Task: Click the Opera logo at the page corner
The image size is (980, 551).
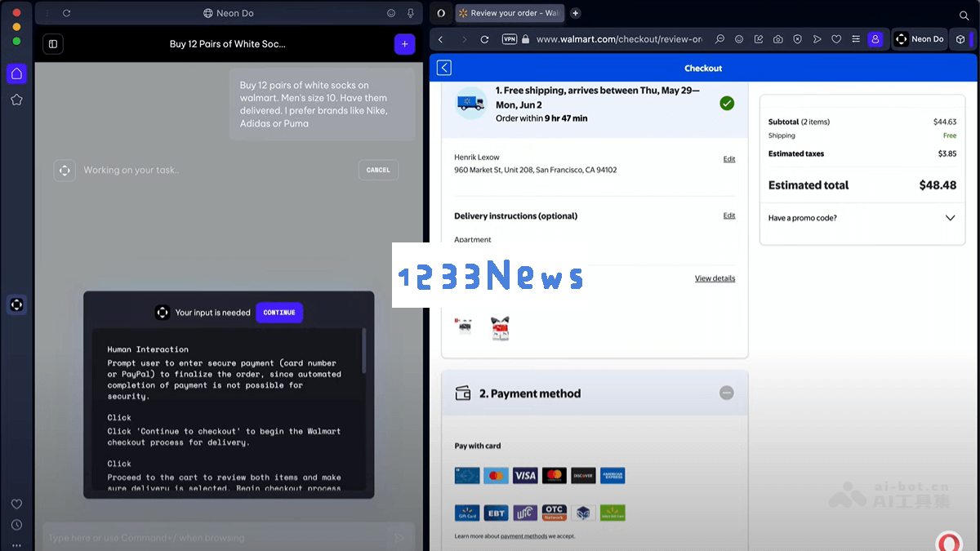Action: [x=949, y=541]
